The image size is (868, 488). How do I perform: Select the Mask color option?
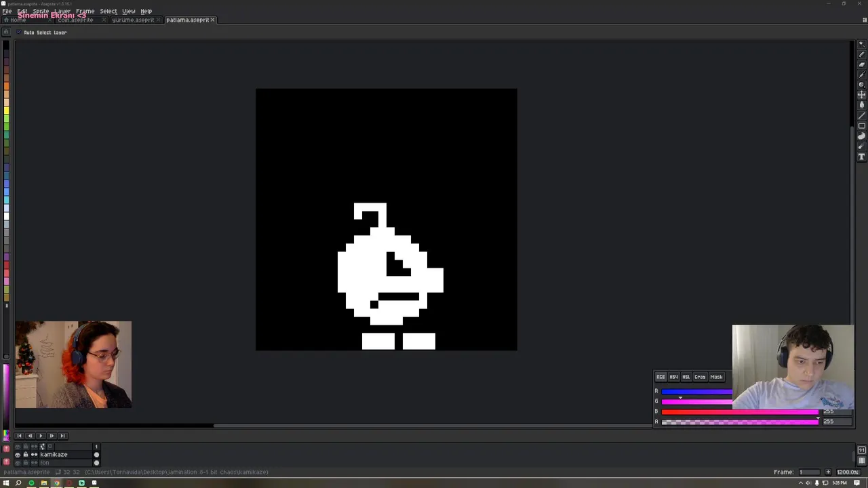pos(716,377)
